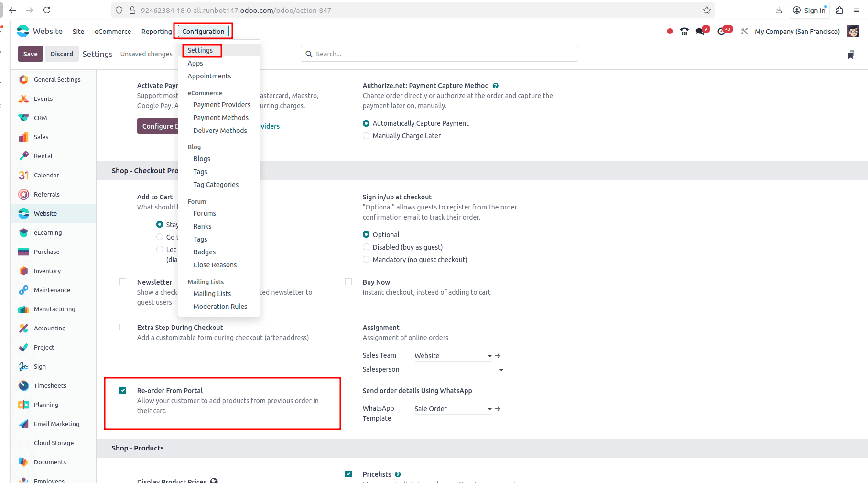
Task: Open the Salesperson dropdown
Action: 501,370
